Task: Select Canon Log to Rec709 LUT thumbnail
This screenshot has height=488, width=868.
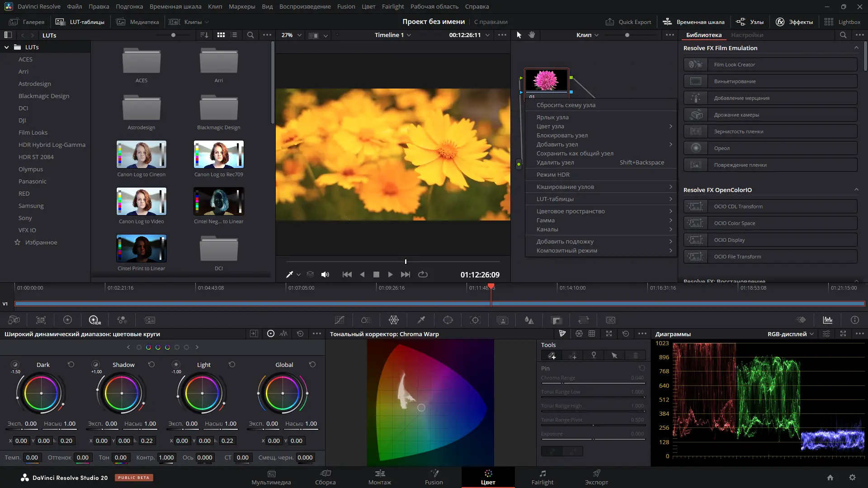Action: coord(219,155)
